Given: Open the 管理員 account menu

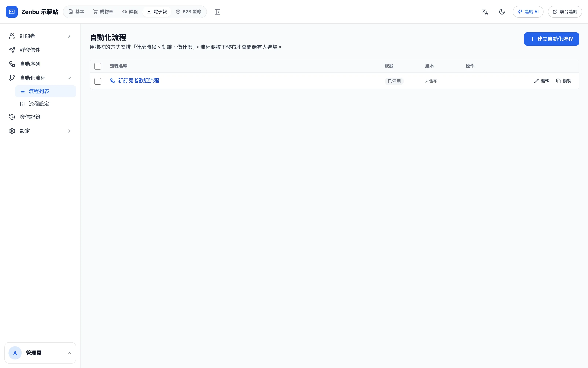Looking at the screenshot, I should pos(40,353).
